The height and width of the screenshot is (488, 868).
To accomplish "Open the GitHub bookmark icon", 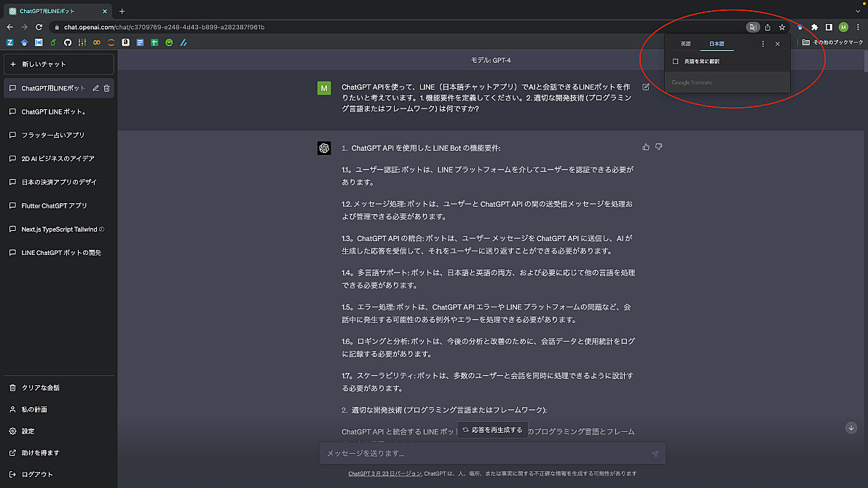I will 68,42.
